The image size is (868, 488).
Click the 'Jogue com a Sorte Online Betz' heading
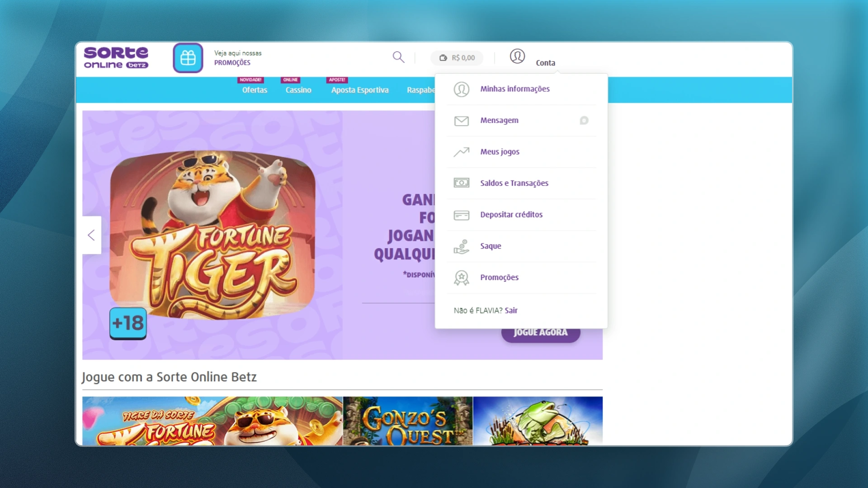169,377
